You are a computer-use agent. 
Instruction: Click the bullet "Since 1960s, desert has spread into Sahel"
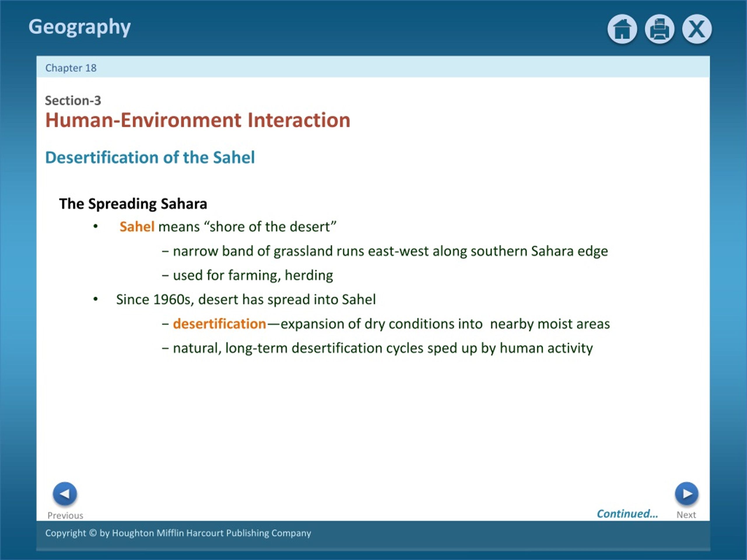[x=246, y=300]
